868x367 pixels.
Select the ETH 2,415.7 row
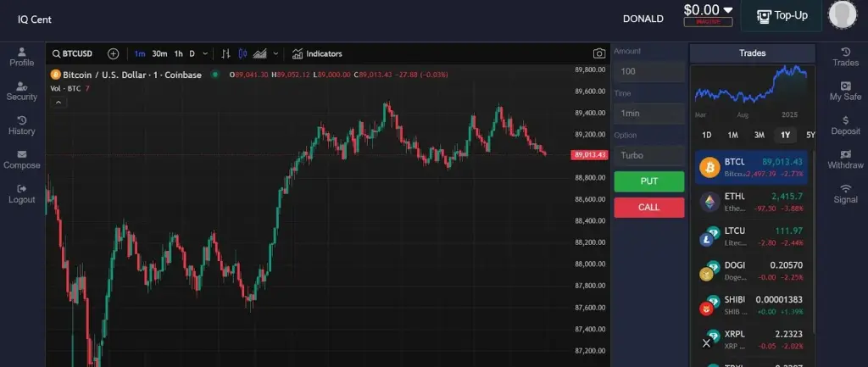tap(752, 202)
